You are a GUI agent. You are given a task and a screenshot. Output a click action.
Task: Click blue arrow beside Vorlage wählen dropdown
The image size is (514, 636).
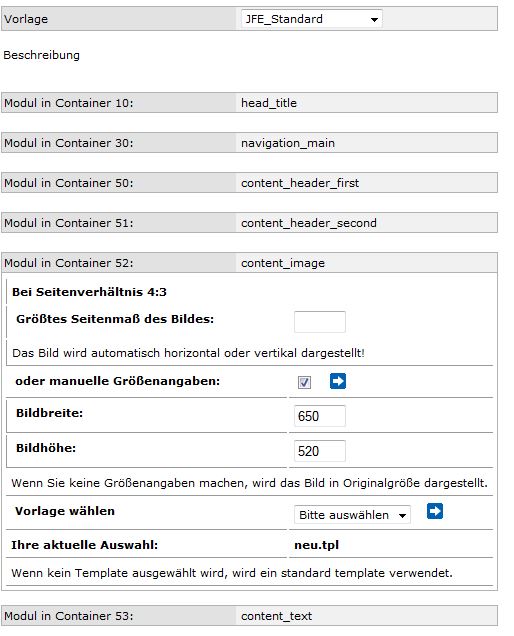(x=434, y=511)
